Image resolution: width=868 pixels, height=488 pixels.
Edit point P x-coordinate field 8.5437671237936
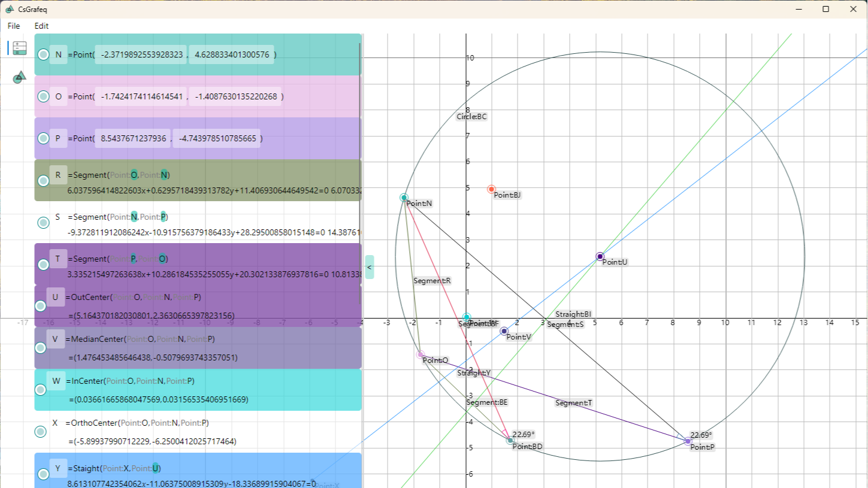132,138
